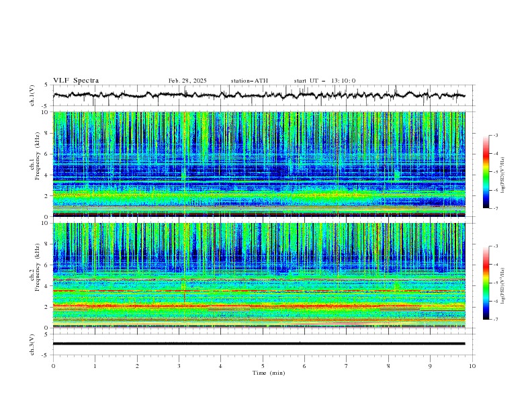This screenshot has height=411, width=532.
Task: Click bottom time axis tick label "9"
Action: [x=430, y=366]
